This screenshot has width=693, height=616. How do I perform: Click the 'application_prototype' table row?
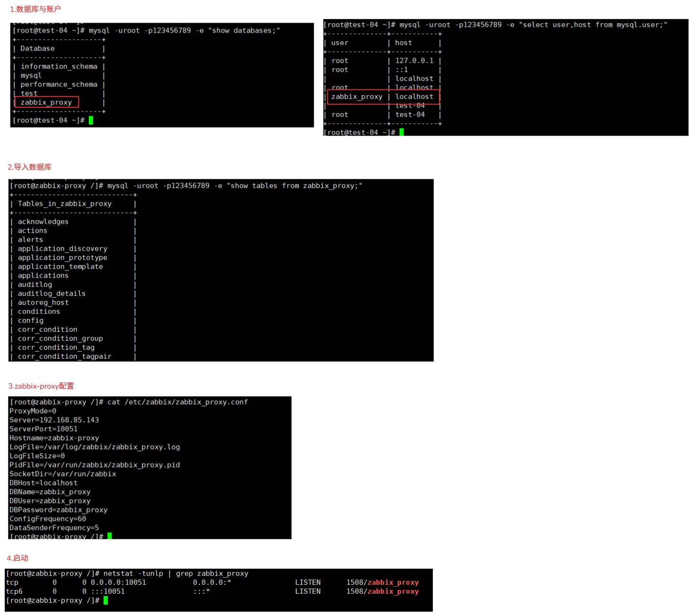(62, 258)
